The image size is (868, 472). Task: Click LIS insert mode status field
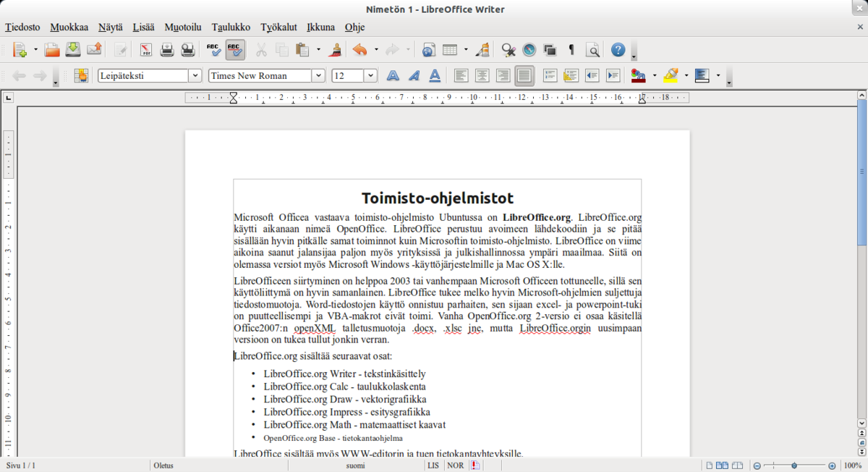pyautogui.click(x=433, y=465)
